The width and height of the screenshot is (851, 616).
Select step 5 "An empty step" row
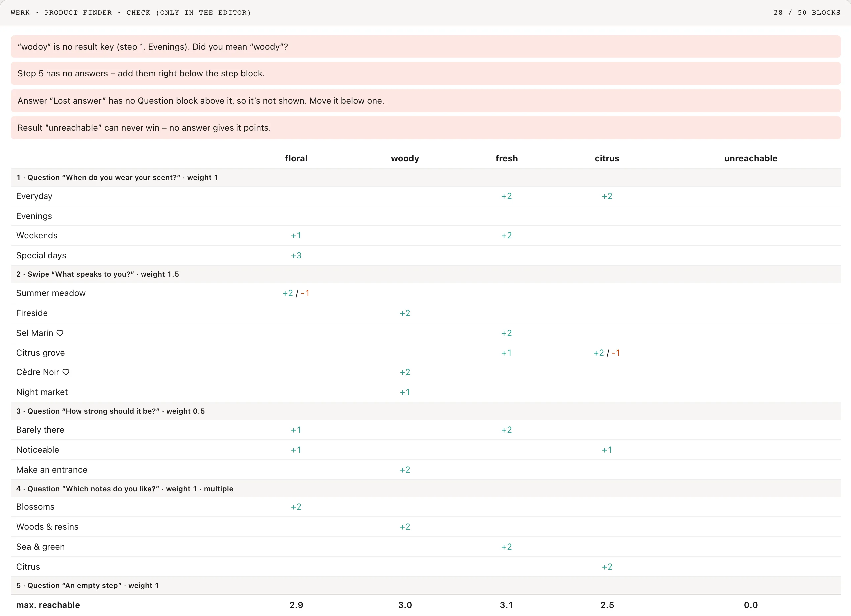(425, 585)
